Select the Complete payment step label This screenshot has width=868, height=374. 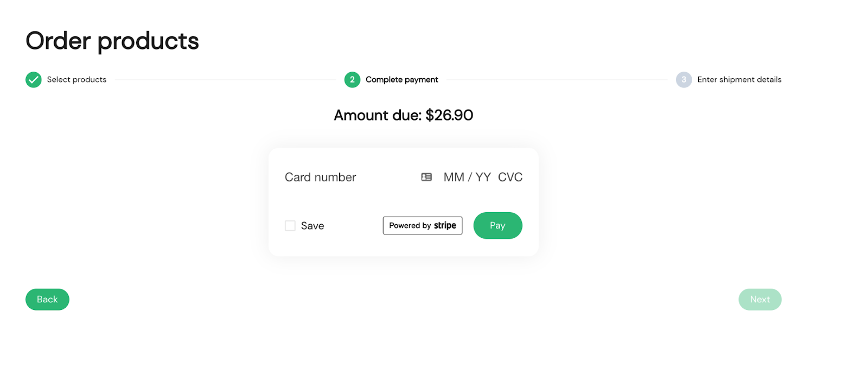401,80
